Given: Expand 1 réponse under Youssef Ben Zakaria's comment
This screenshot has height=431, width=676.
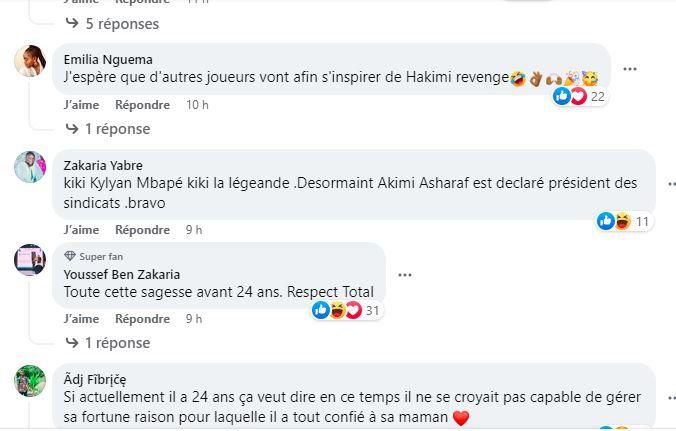Looking at the screenshot, I should pos(108,343).
